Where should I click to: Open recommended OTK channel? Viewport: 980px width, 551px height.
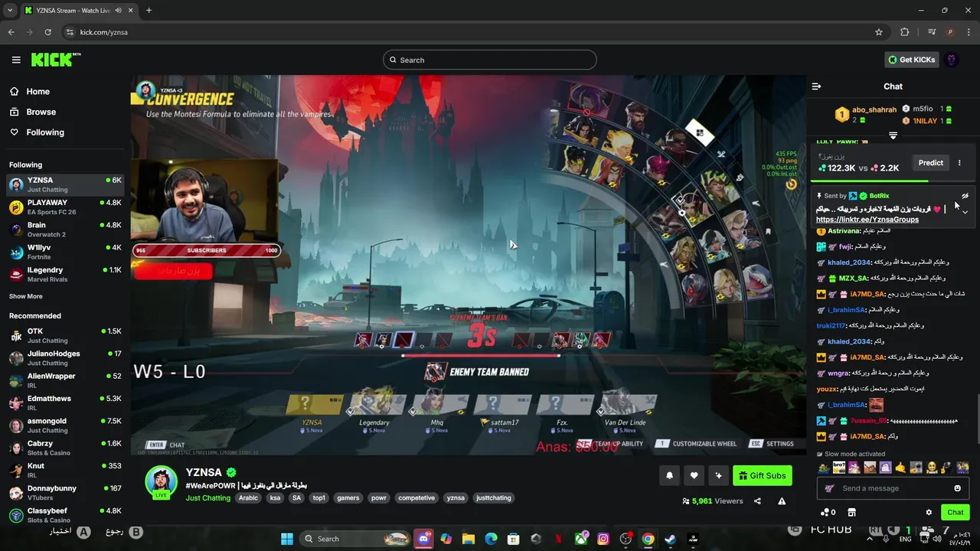(x=64, y=335)
